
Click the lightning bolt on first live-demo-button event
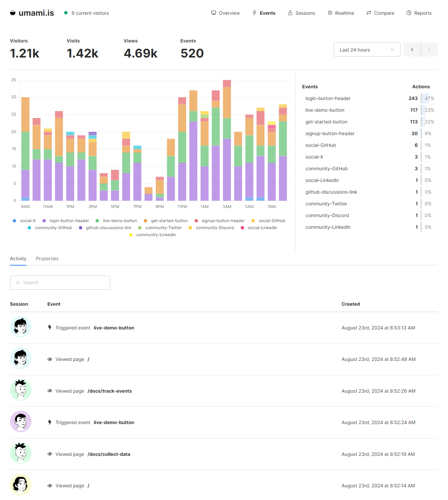point(50,327)
